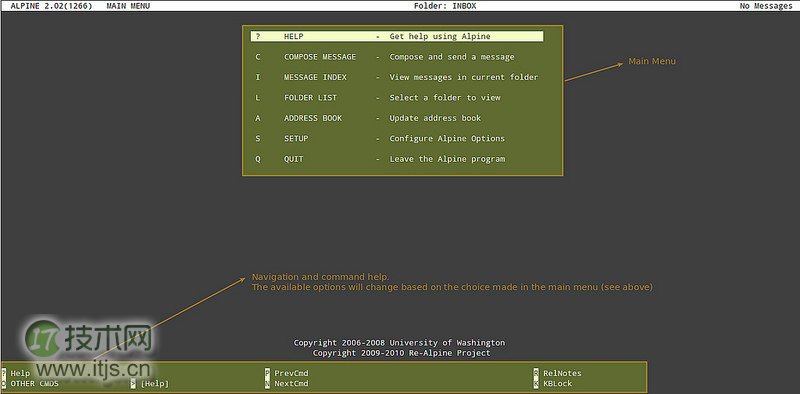This screenshot has width=800, height=394.
Task: Click 'Leave the Alpine program' description
Action: click(x=447, y=159)
